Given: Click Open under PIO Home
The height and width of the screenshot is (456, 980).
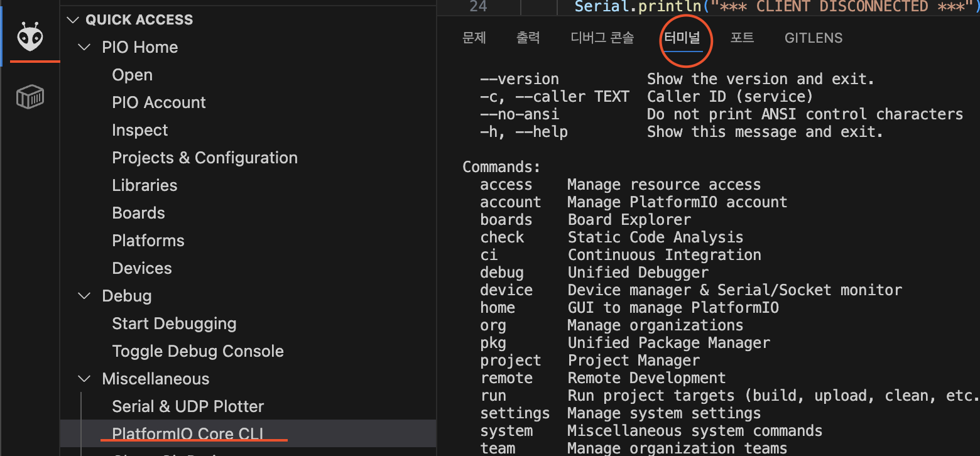Looking at the screenshot, I should click(132, 75).
